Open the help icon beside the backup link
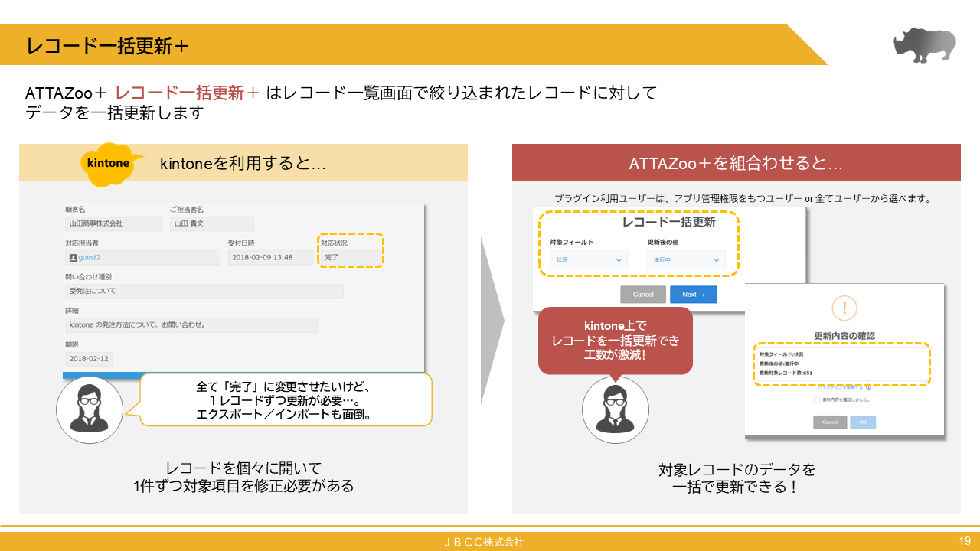The height and width of the screenshot is (551, 980). click(x=869, y=388)
